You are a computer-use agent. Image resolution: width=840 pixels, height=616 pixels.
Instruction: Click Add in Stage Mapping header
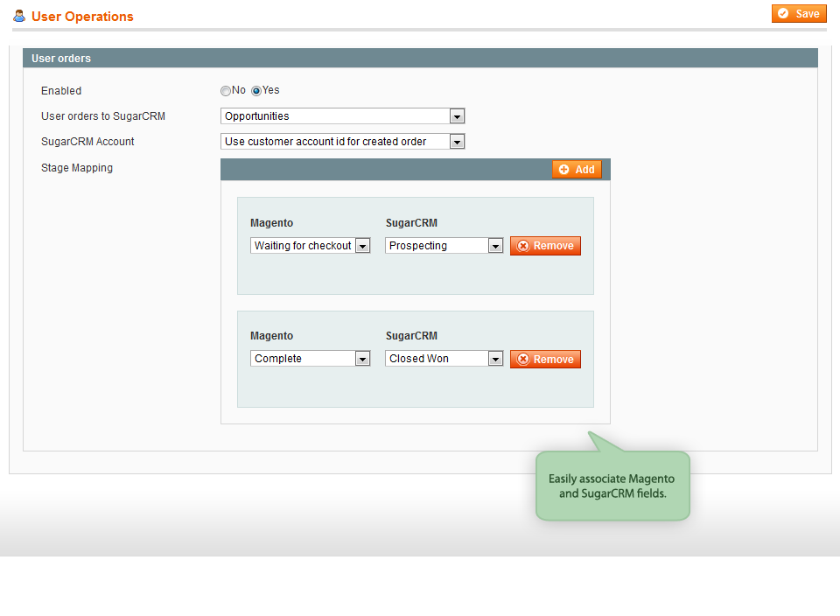(x=577, y=169)
